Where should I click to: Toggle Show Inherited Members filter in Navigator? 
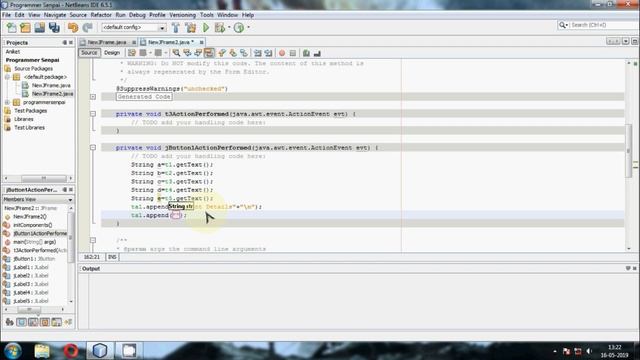9,322
